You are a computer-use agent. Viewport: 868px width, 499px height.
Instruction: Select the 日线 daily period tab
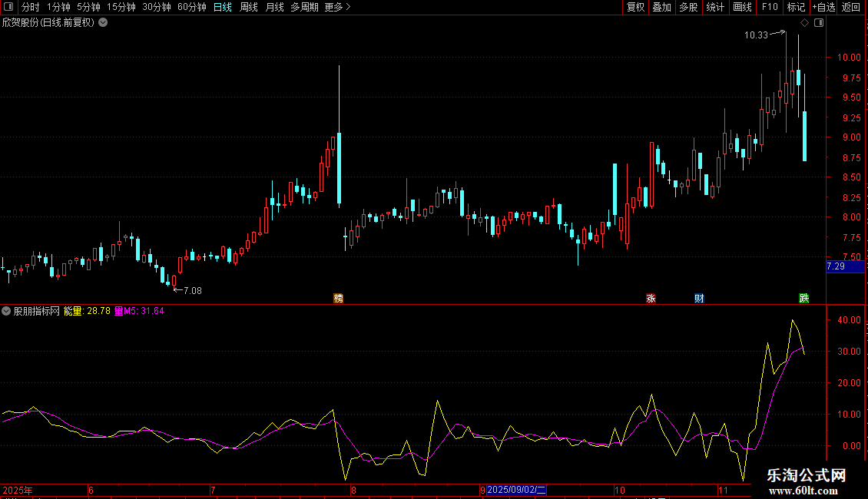click(223, 7)
